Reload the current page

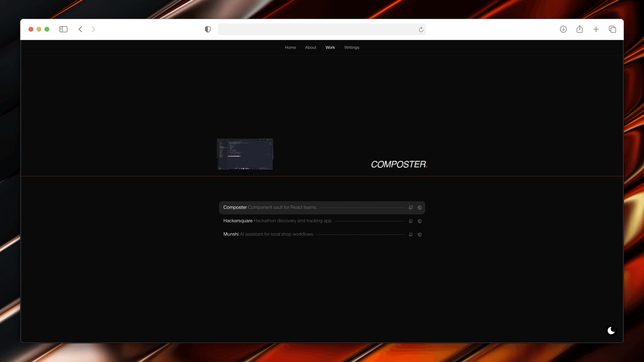(x=421, y=29)
